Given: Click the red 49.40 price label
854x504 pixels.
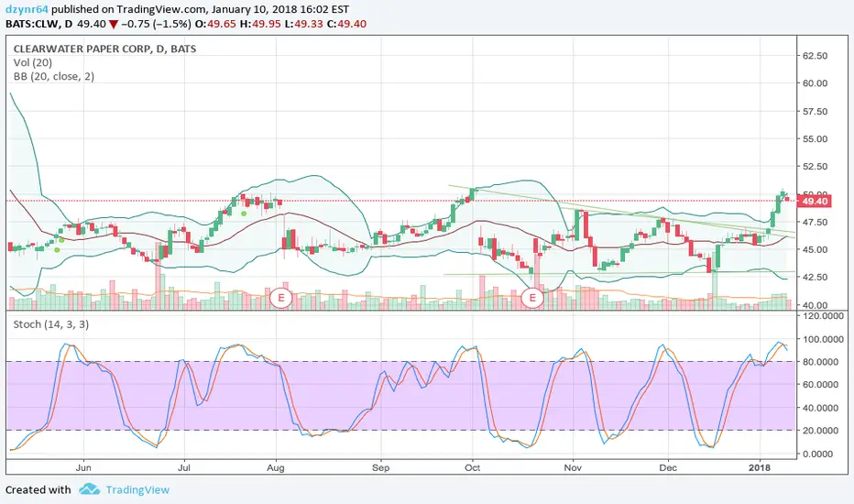Looking at the screenshot, I should 814,202.
